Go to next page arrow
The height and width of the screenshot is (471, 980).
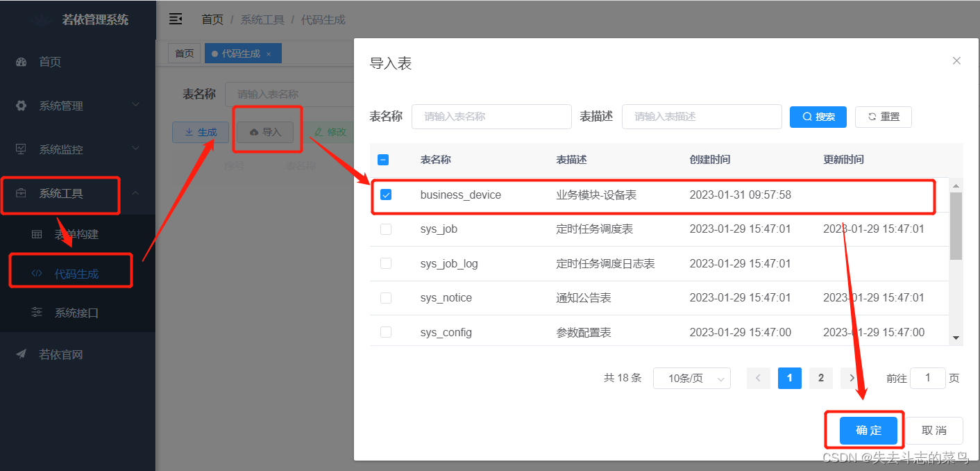852,378
